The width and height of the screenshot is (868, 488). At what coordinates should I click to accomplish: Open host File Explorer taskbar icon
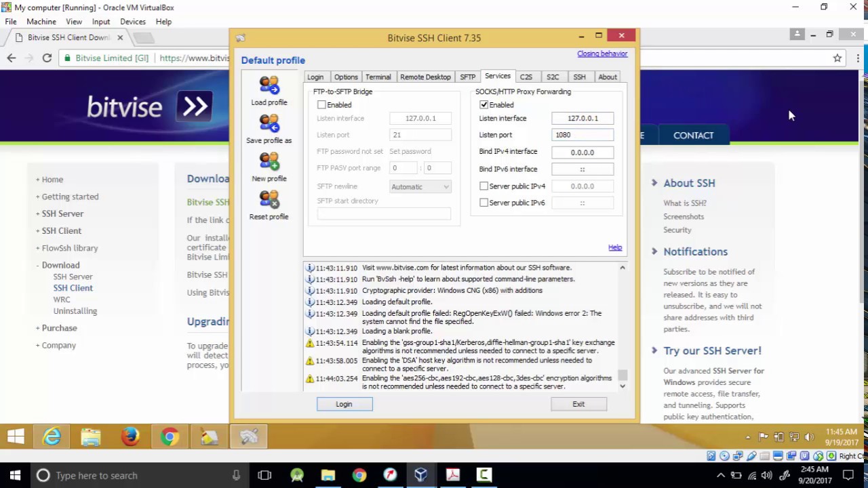click(328, 475)
